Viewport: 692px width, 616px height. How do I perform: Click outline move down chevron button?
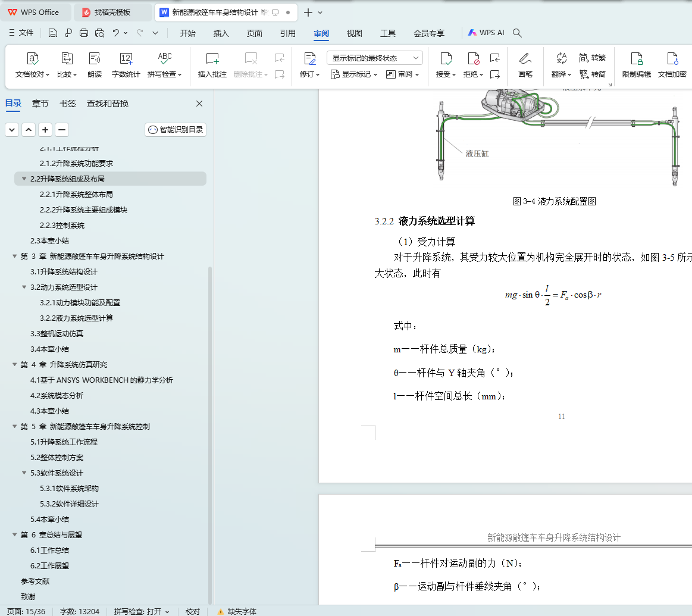coord(12,129)
